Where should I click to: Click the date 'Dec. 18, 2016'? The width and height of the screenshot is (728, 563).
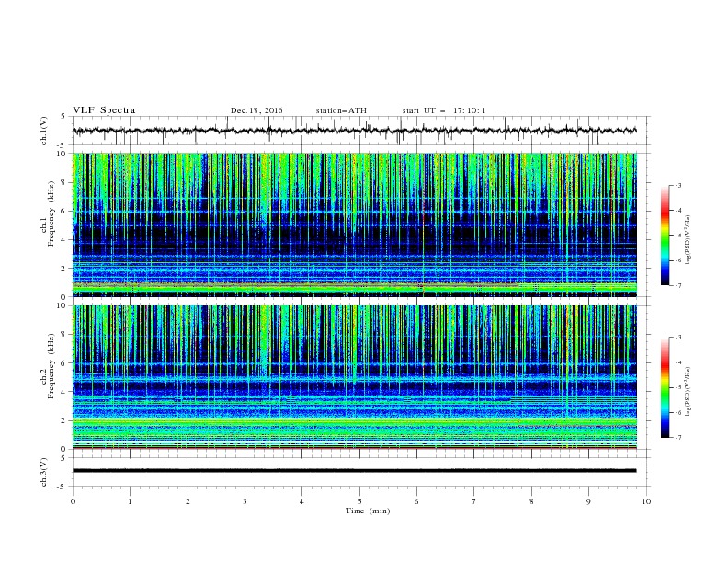click(x=256, y=110)
